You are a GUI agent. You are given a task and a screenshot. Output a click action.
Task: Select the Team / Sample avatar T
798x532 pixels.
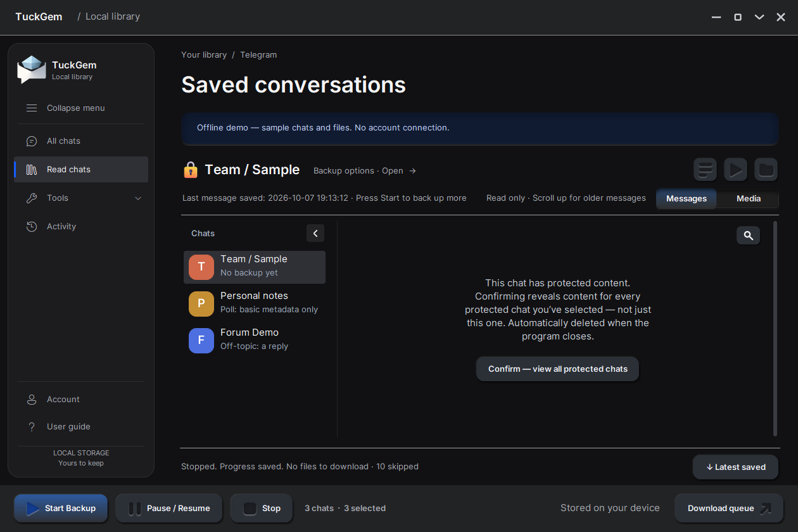(201, 267)
